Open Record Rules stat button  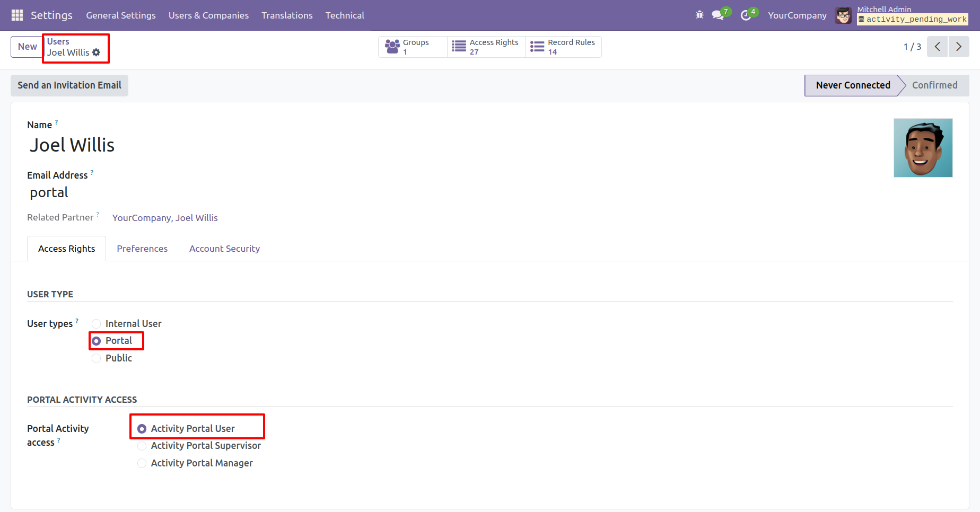[x=563, y=47]
